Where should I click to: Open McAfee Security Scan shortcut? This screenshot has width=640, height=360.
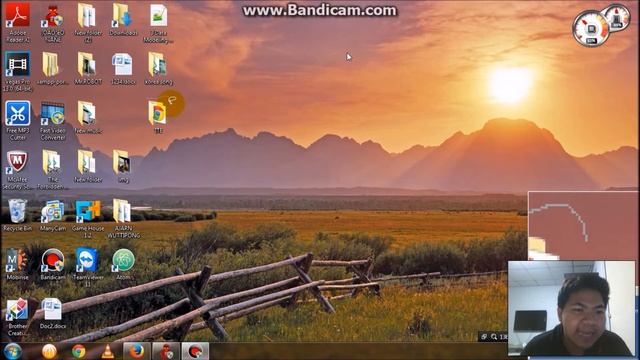coord(18,169)
